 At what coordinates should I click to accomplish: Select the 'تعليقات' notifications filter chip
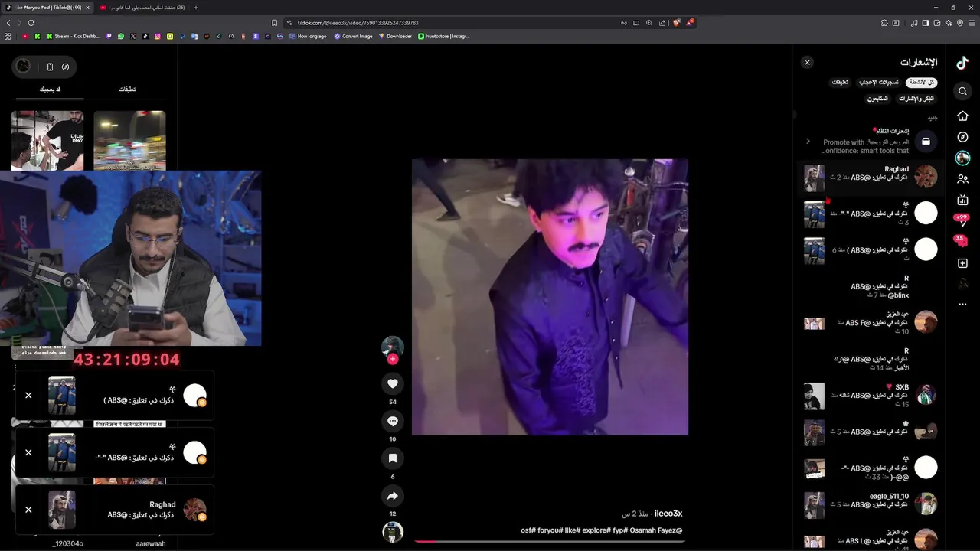click(x=840, y=83)
